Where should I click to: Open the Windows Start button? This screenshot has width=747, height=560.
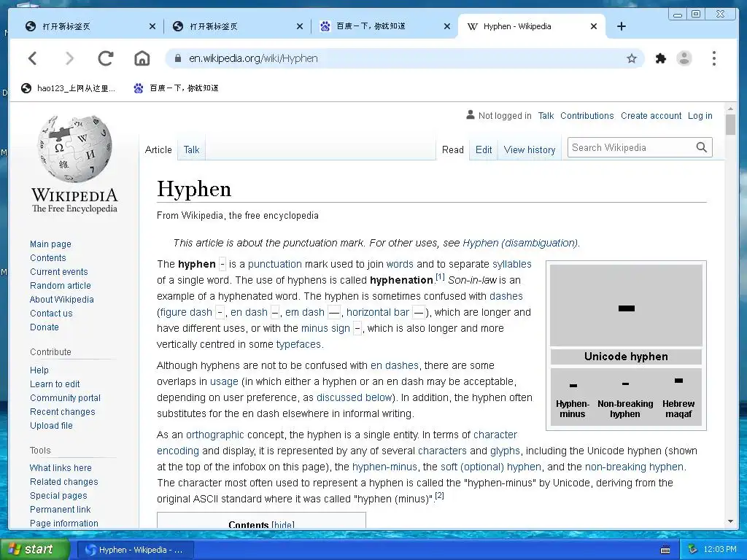(35, 550)
